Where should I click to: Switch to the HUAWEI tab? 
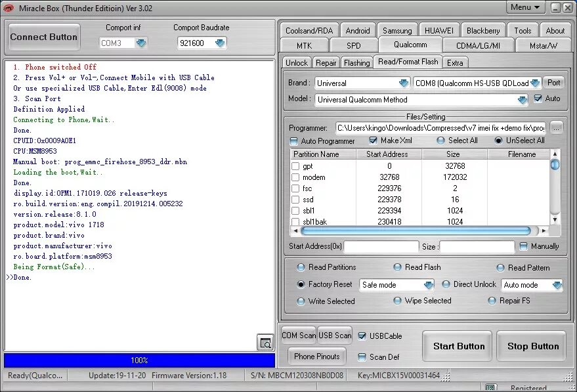pos(439,31)
